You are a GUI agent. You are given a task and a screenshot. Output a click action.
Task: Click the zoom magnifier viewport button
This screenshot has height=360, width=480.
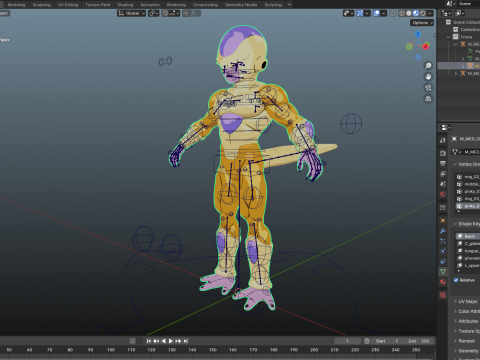[x=428, y=66]
